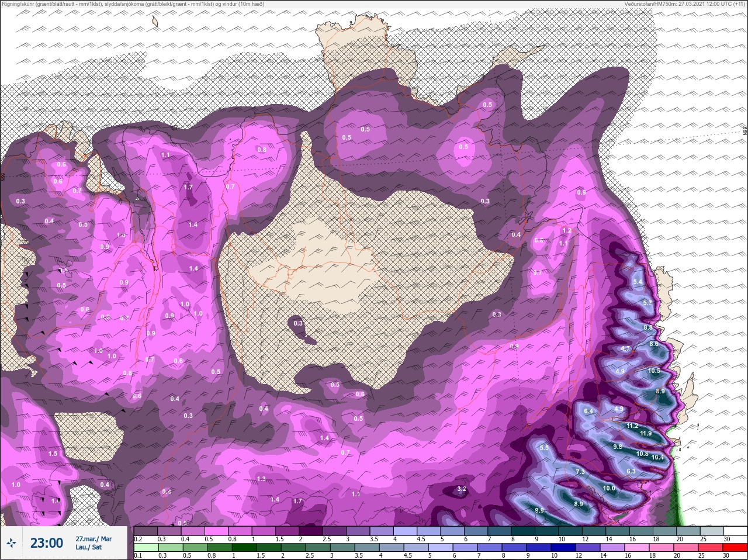Click the weekday text 'Lau./ Sat'
The width and height of the screenshot is (748, 560).
click(x=88, y=548)
